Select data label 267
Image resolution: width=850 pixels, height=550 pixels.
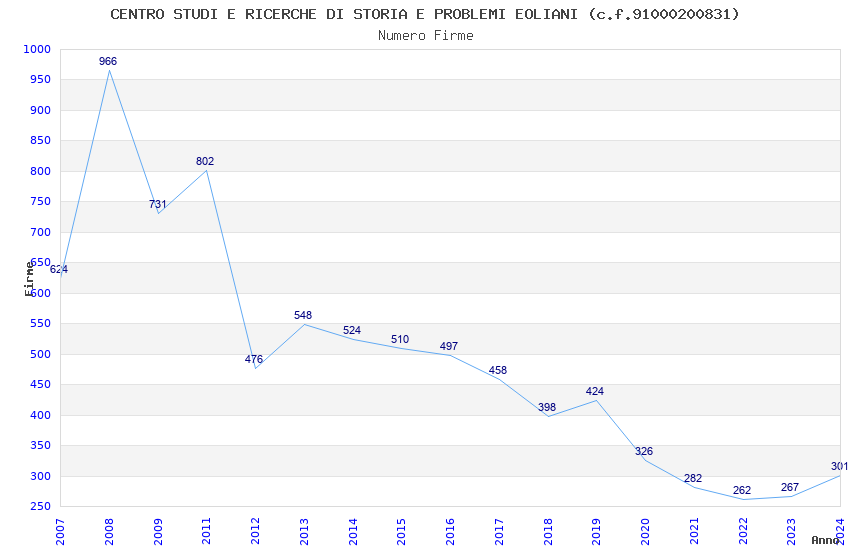[x=790, y=487]
